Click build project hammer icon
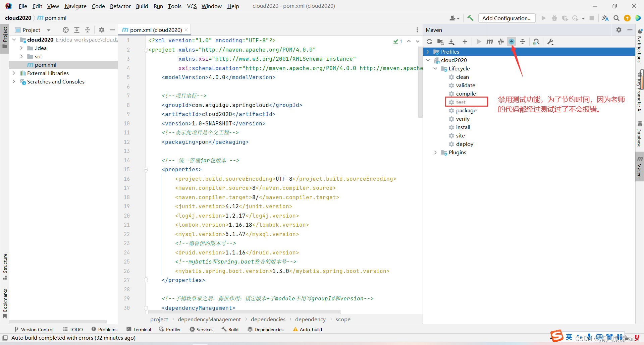644x345 pixels. tap(470, 18)
